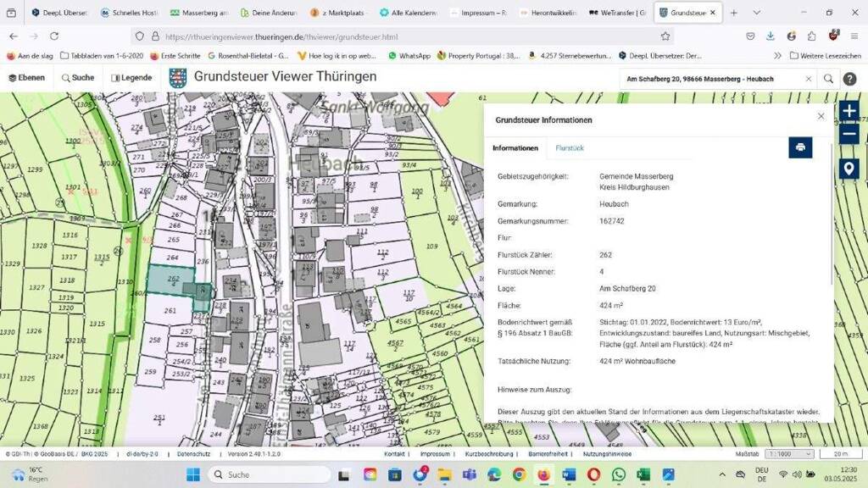Open the help question mark icon
The image size is (868, 488).
point(849,79)
